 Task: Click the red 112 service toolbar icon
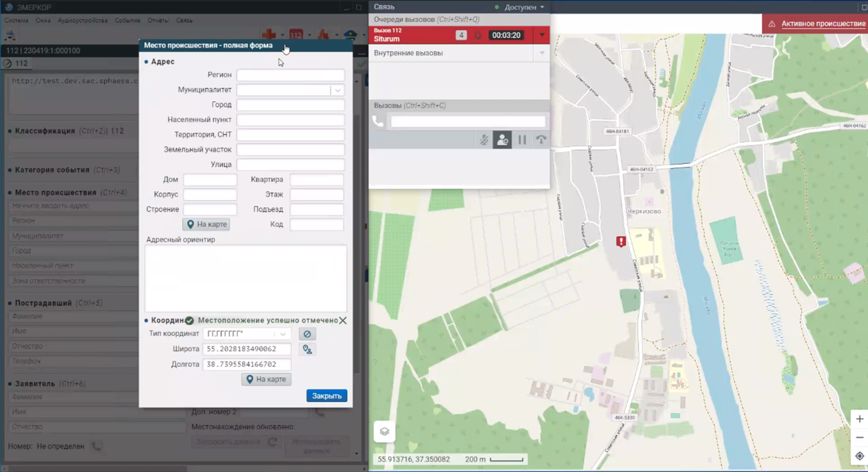coord(296,35)
